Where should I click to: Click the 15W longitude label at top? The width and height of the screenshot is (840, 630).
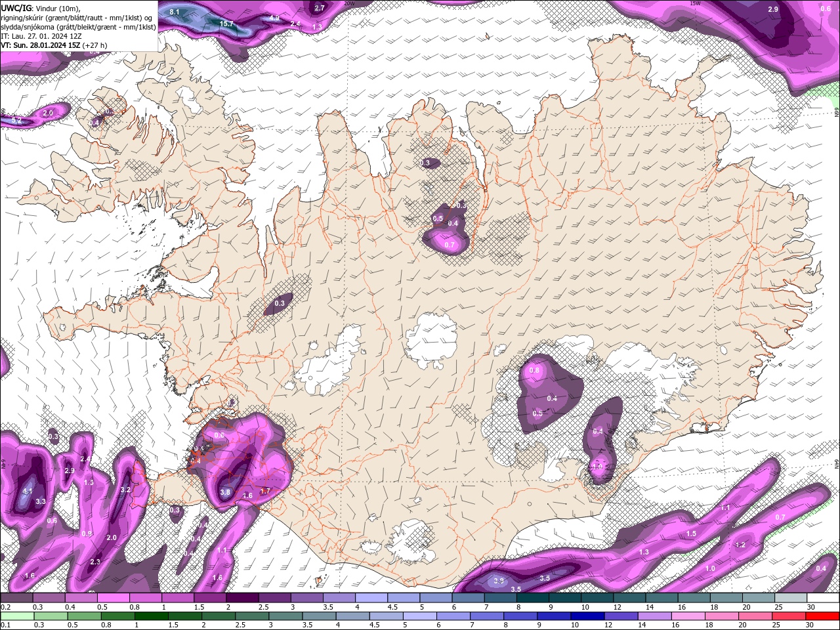pyautogui.click(x=696, y=3)
